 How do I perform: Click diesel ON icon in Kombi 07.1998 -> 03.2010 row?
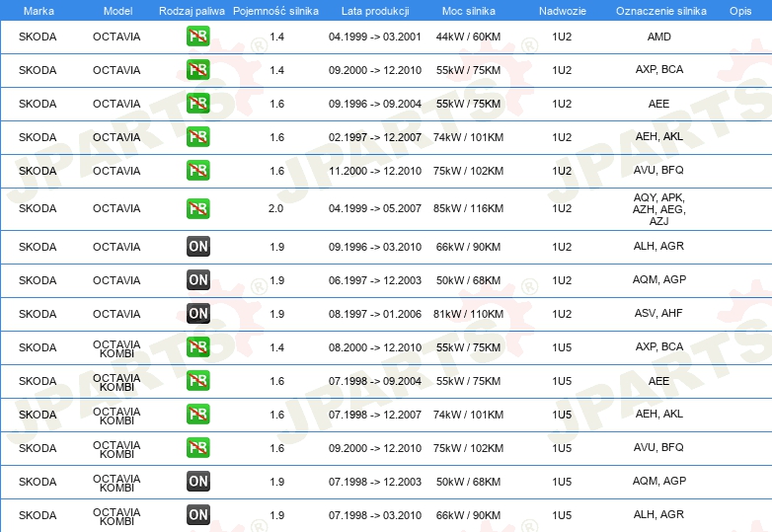point(197,515)
